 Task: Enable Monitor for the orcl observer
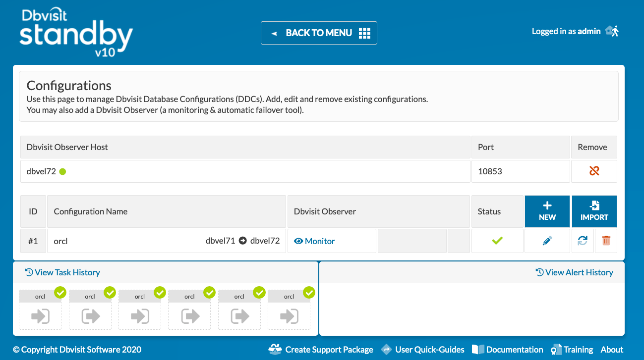coord(314,241)
